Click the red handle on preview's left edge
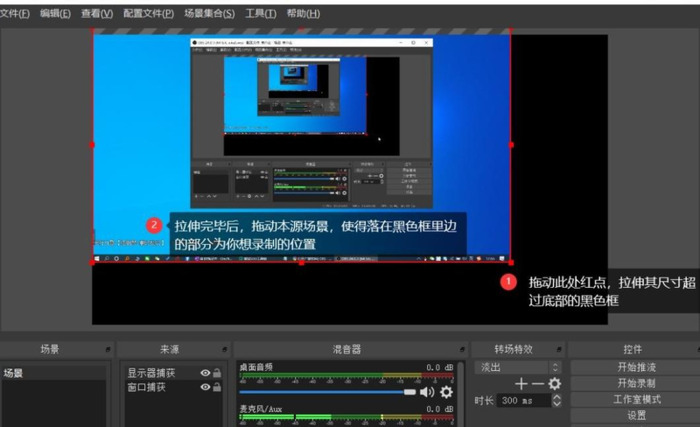Image resolution: width=700 pixels, height=427 pixels. click(x=92, y=145)
